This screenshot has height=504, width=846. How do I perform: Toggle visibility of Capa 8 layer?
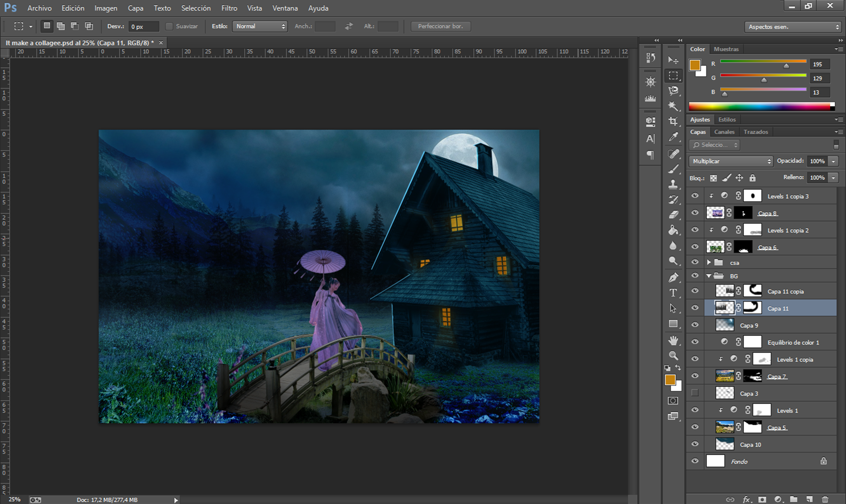pos(695,213)
